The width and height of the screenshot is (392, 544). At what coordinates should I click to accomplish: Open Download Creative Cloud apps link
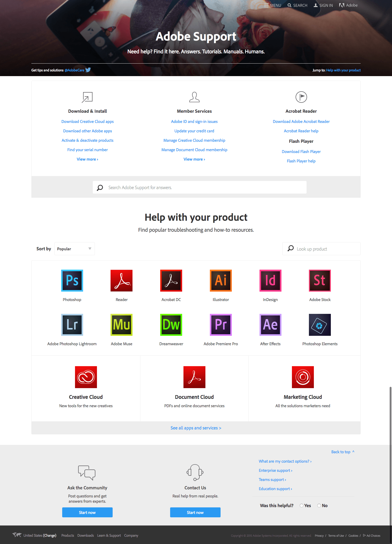tap(88, 122)
